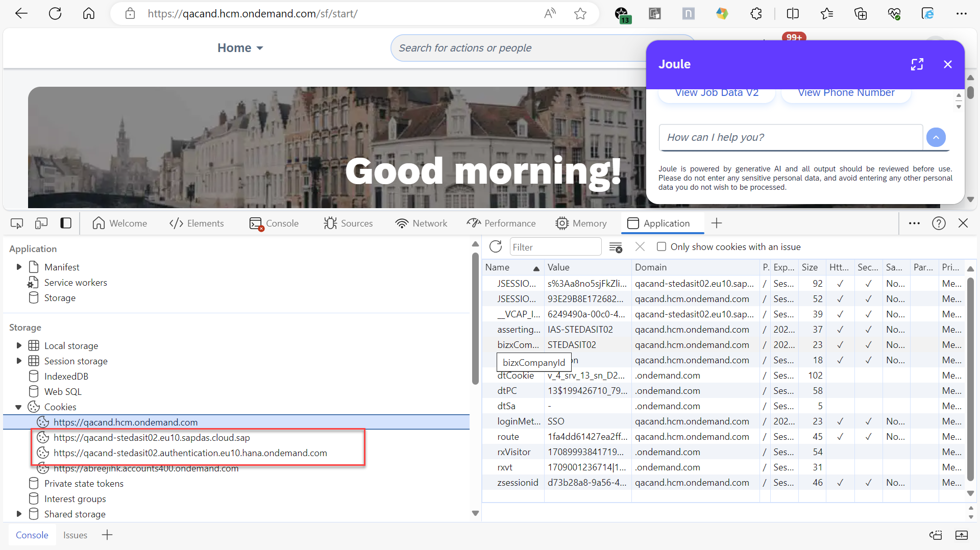Close the DevTools panel
Image resolution: width=980 pixels, height=550 pixels.
[963, 223]
